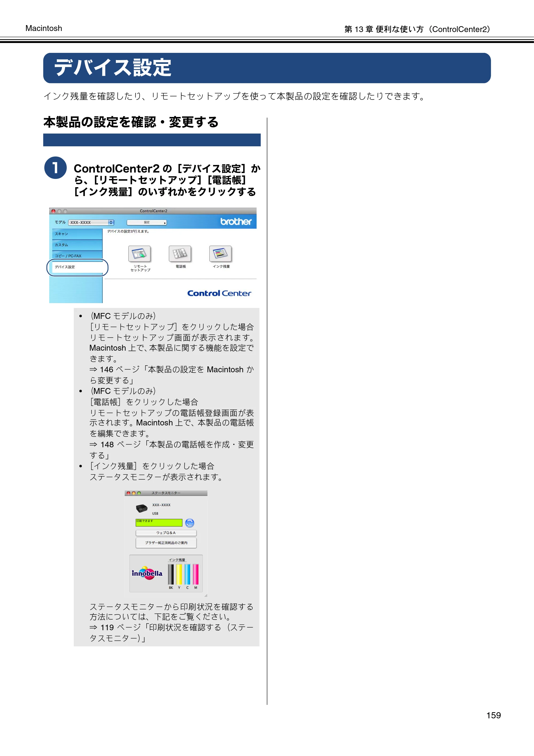Click the brother logo in ControlCenter2
The image size is (534, 756).
[x=236, y=222]
